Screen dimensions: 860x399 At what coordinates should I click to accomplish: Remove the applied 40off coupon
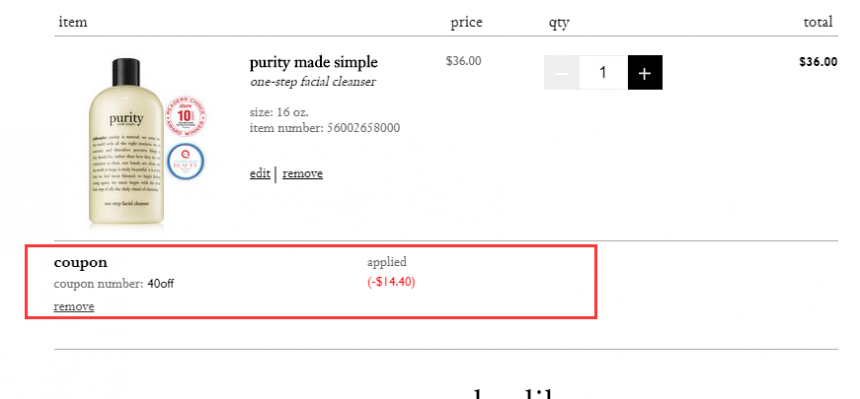pyautogui.click(x=74, y=306)
